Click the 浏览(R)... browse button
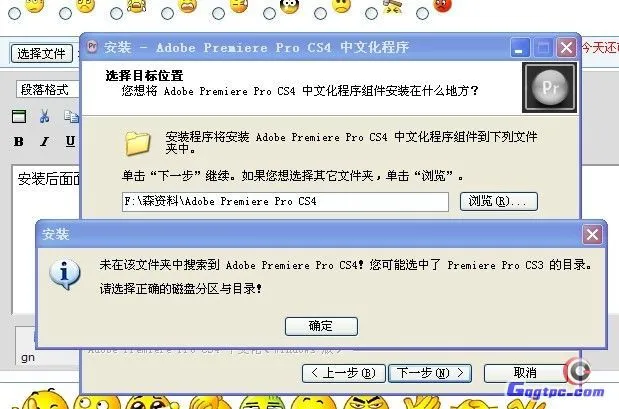 tap(499, 201)
